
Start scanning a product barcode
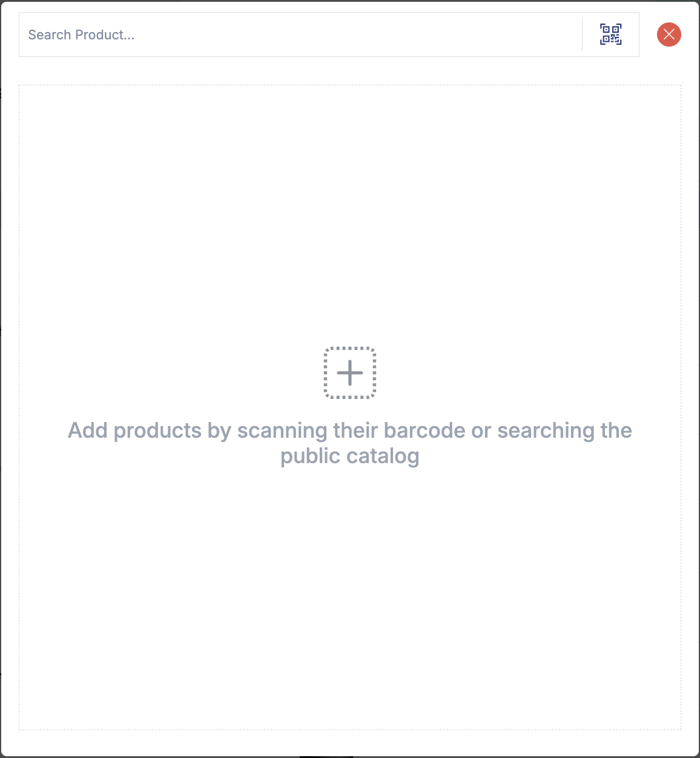click(x=610, y=35)
